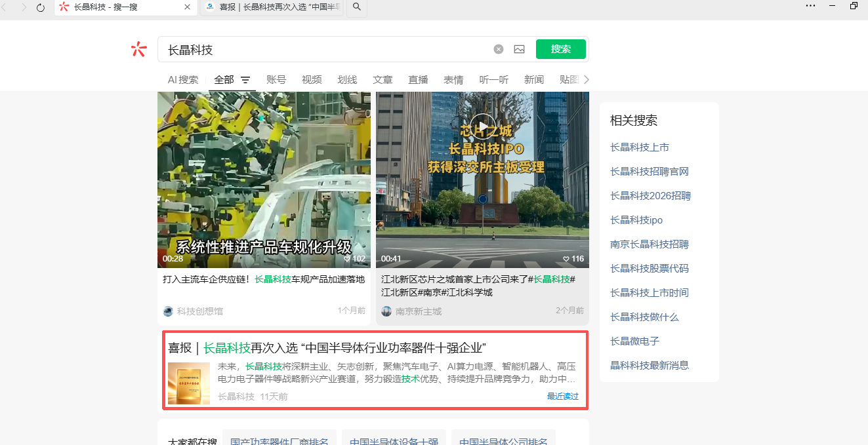Click the 最近读过 label
This screenshot has width=868, height=445.
click(x=563, y=397)
